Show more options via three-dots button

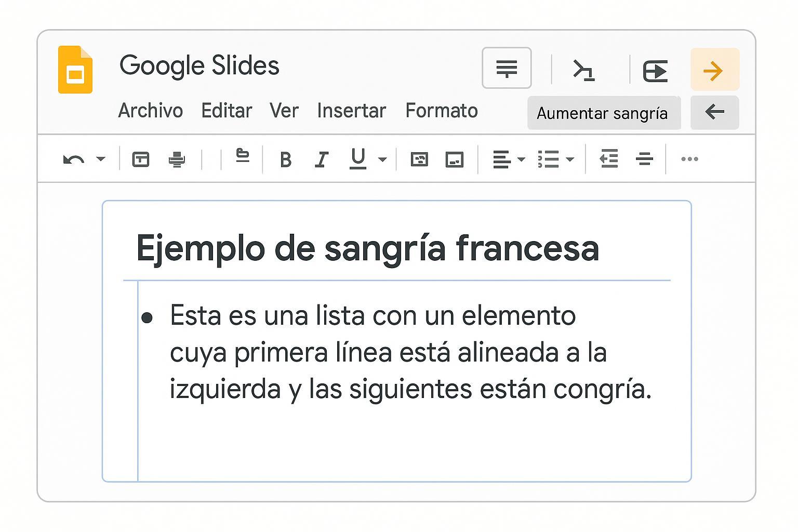coord(689,159)
